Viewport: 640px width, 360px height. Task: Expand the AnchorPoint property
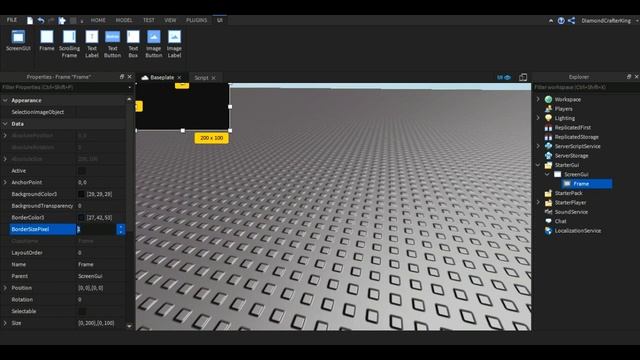click(x=5, y=182)
